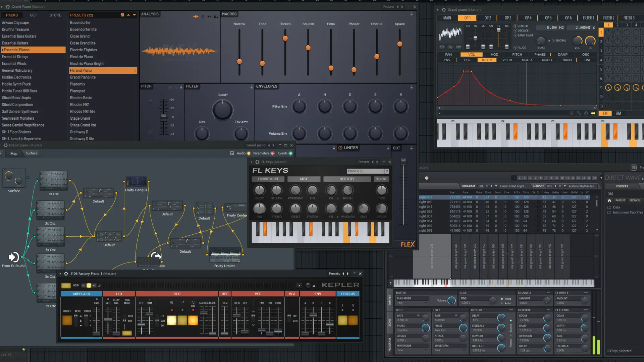
Task: Open Sytrus Grand piano gear menu
Action: point(444,10)
